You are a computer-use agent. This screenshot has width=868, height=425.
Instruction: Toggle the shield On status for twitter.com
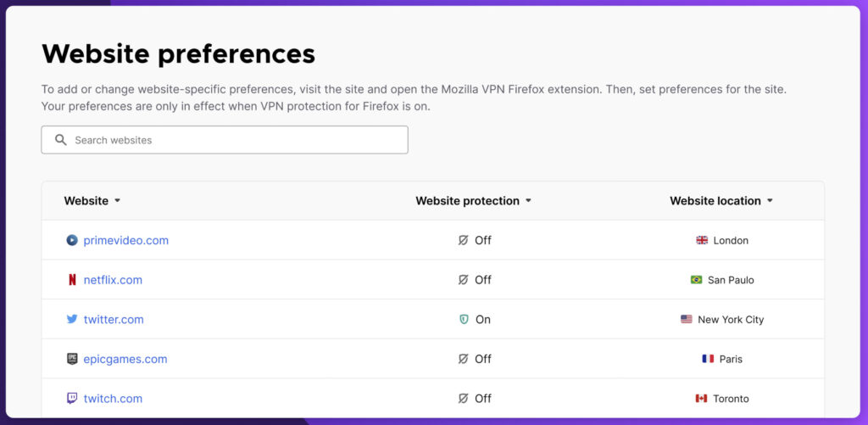475,319
